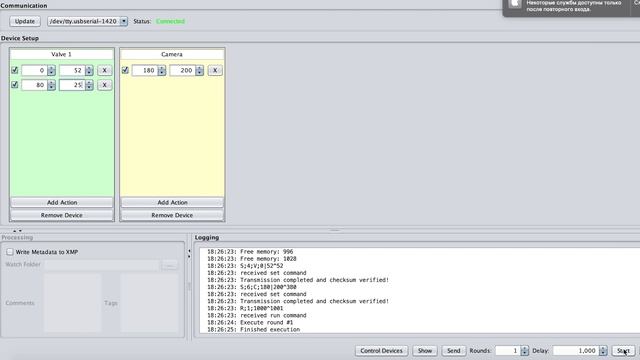The width and height of the screenshot is (640, 360).
Task: Click the Delay value field
Action: pos(576,351)
